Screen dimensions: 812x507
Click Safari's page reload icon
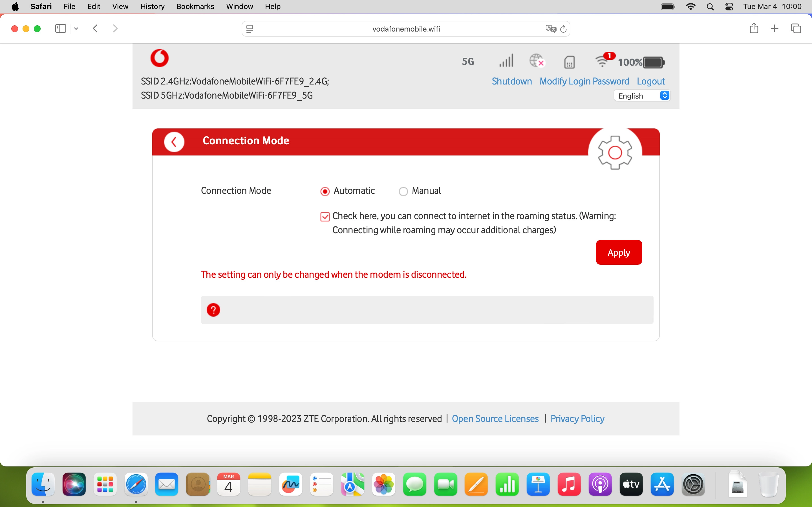(x=563, y=29)
